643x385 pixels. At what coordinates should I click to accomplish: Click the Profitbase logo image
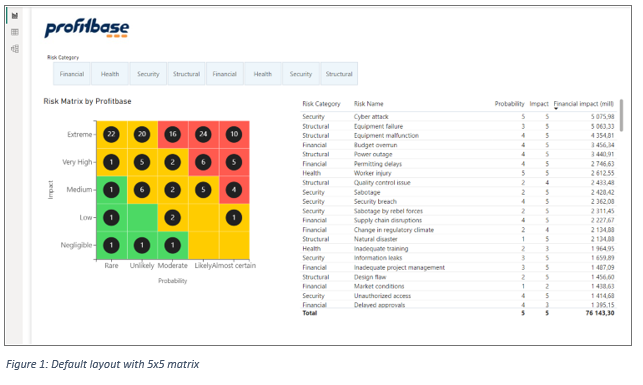87,28
